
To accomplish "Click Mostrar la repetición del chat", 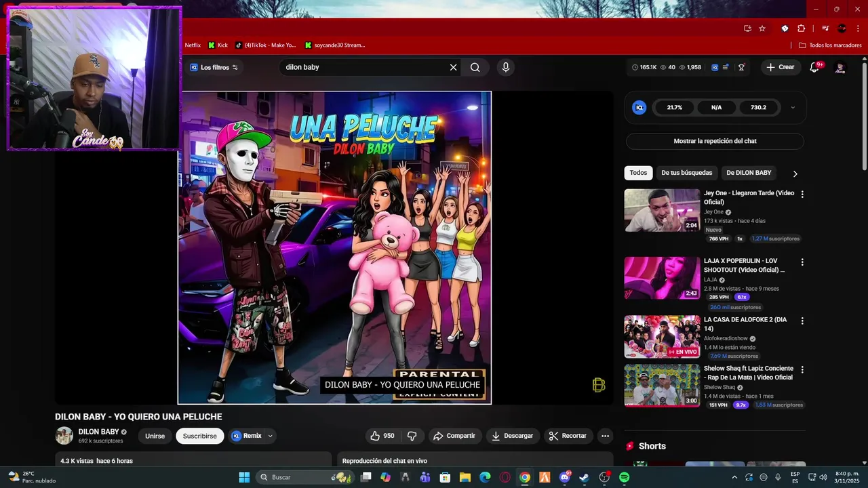I will pos(715,141).
